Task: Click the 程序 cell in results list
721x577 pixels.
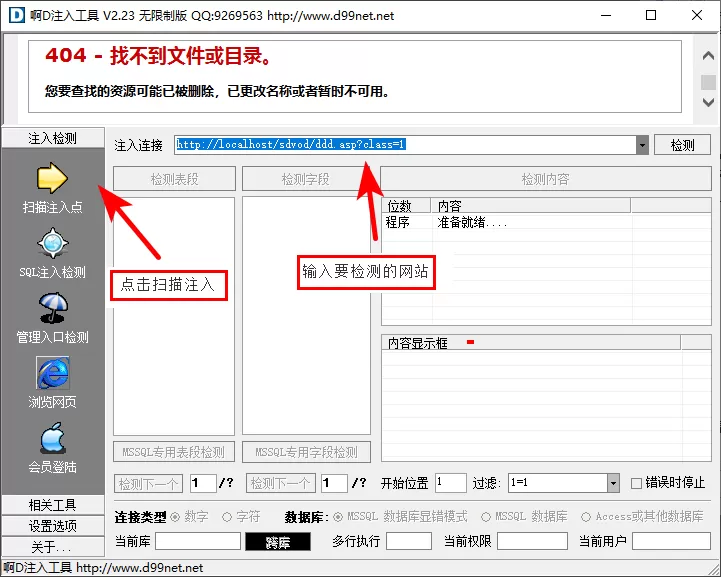Action: (x=398, y=223)
